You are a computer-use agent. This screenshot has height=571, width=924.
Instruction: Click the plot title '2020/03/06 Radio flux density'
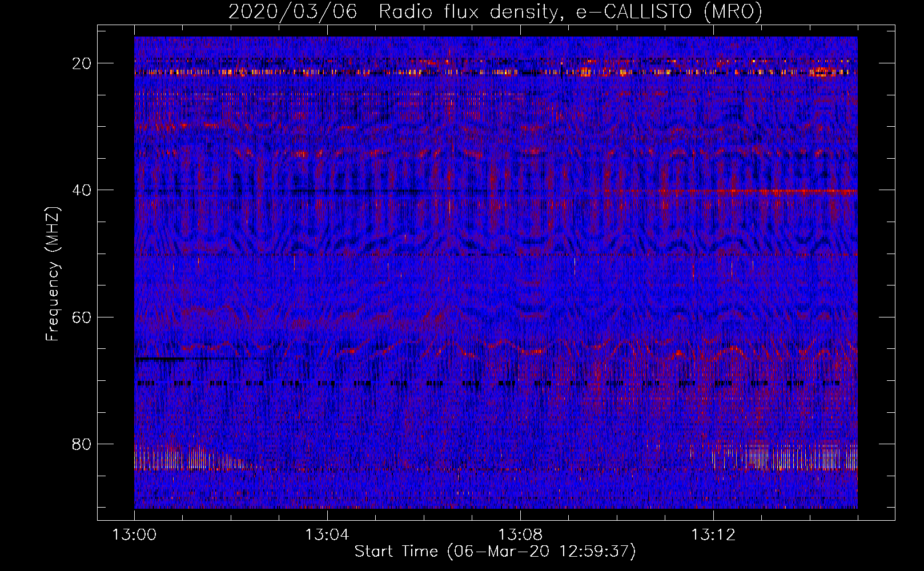[495, 12]
